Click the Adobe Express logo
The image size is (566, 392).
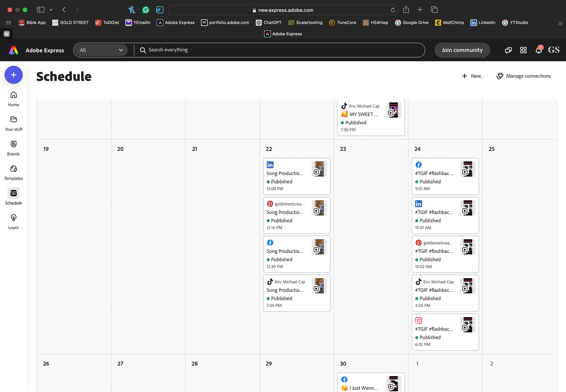[x=14, y=50]
